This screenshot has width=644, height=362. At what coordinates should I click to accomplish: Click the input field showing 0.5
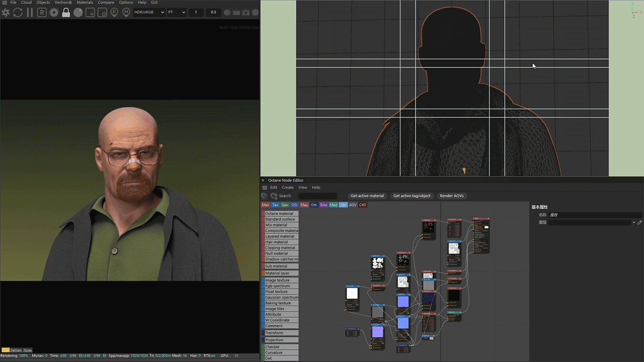[213, 12]
